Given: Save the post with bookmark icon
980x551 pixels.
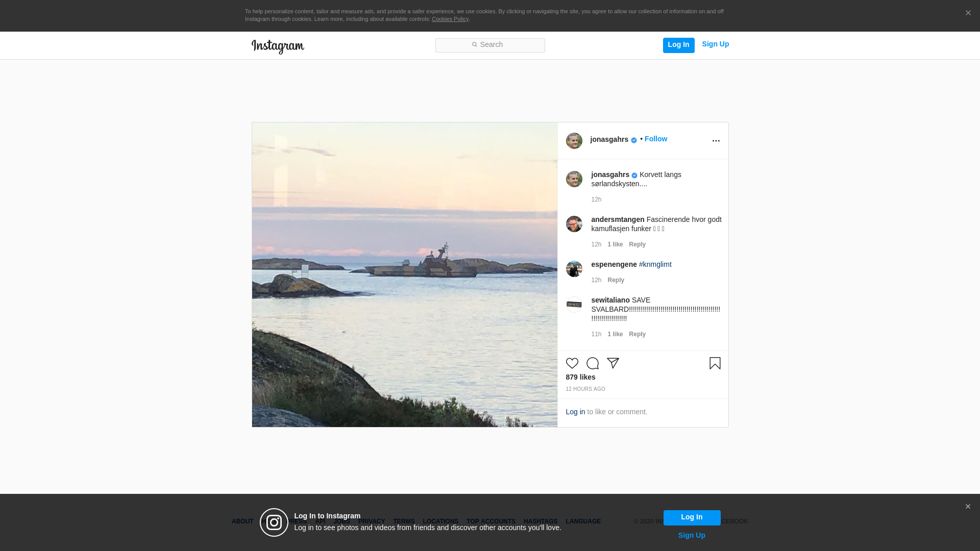Looking at the screenshot, I should tap(715, 363).
